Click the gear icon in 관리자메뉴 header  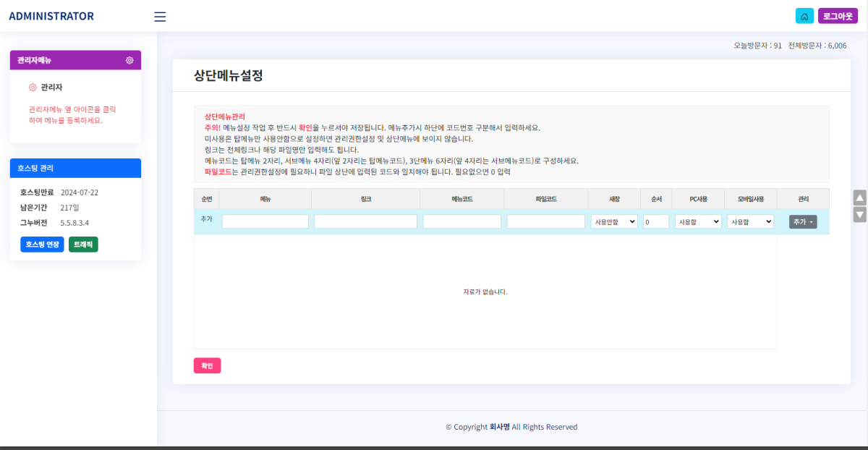[129, 60]
